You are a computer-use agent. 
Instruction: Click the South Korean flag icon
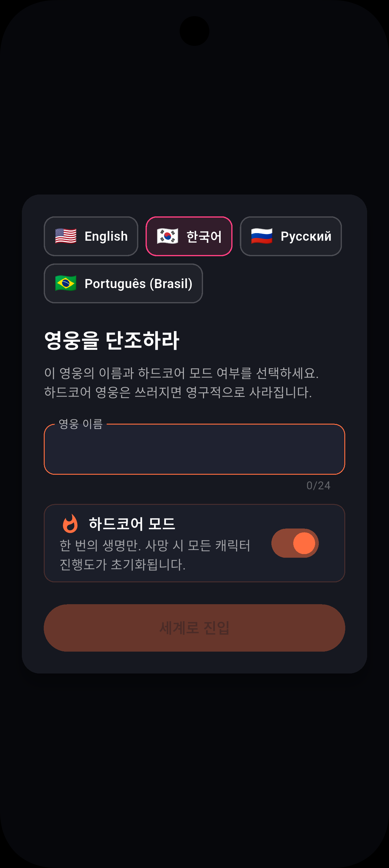167,236
